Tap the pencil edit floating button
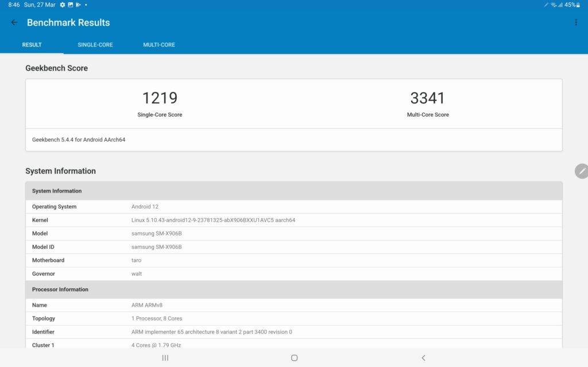This screenshot has width=588, height=367. pyautogui.click(x=582, y=171)
